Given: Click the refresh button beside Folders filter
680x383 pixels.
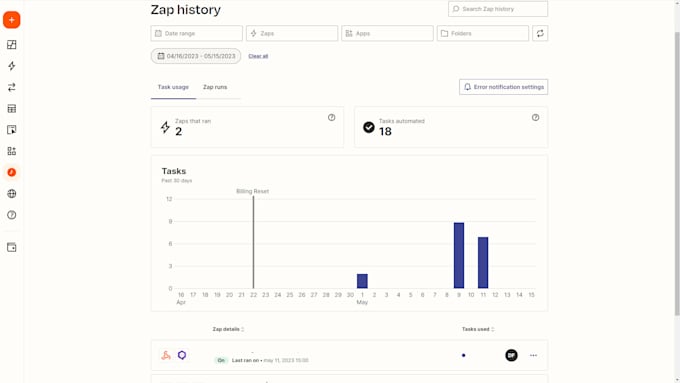Looking at the screenshot, I should (x=540, y=33).
